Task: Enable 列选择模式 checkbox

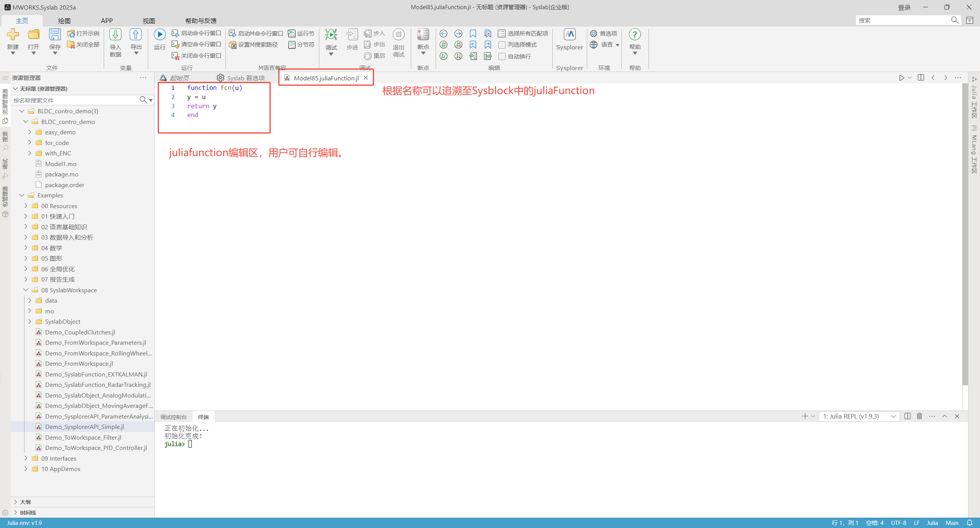Action: [x=502, y=45]
